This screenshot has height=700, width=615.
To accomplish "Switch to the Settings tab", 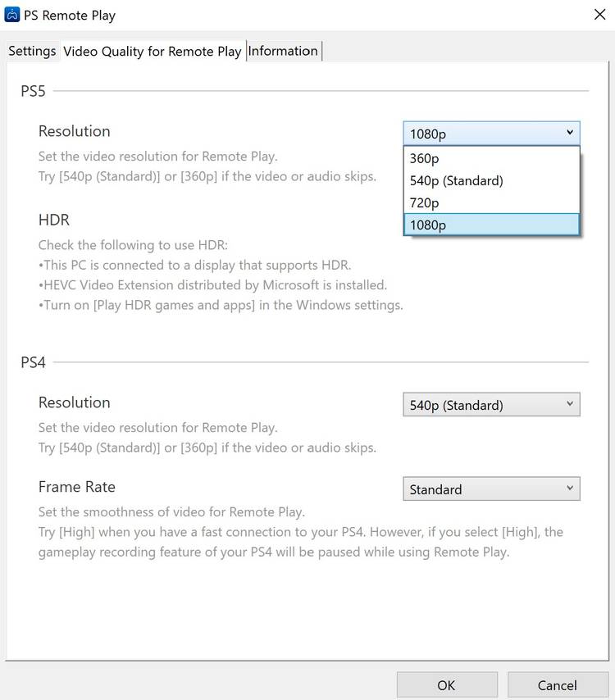I will 32,51.
